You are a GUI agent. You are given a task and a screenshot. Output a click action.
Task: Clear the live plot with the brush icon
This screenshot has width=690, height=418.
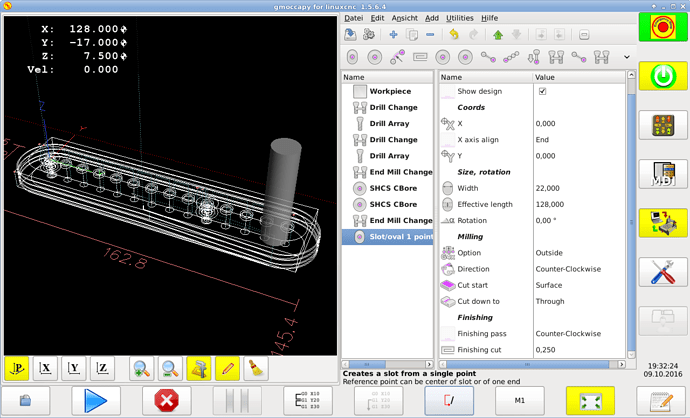tap(256, 369)
